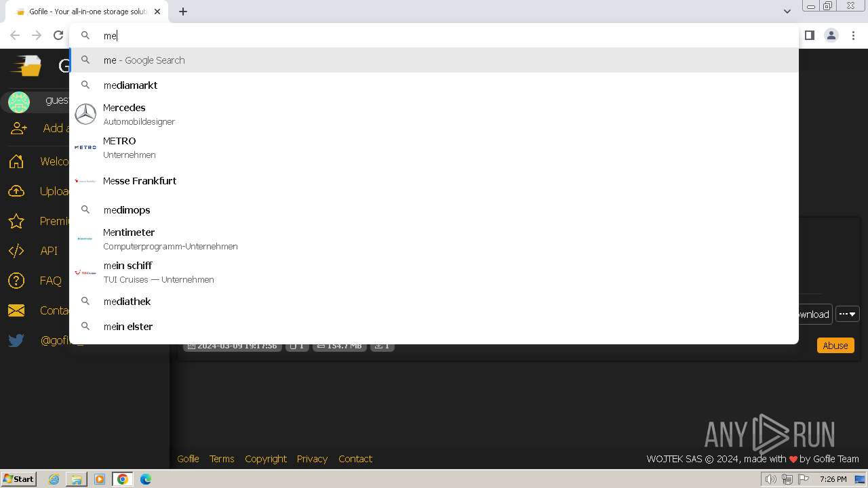Open the API code-brackets icon
868x488 pixels.
pyautogui.click(x=16, y=251)
